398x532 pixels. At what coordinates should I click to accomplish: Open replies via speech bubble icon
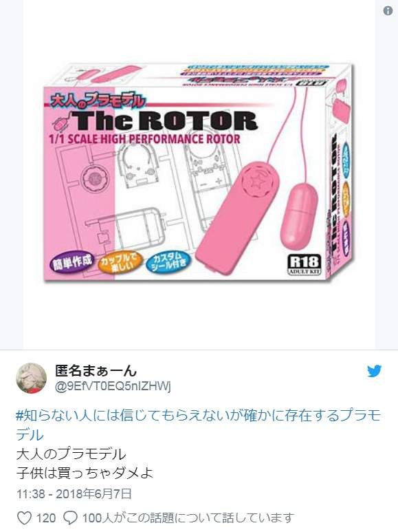(x=70, y=518)
